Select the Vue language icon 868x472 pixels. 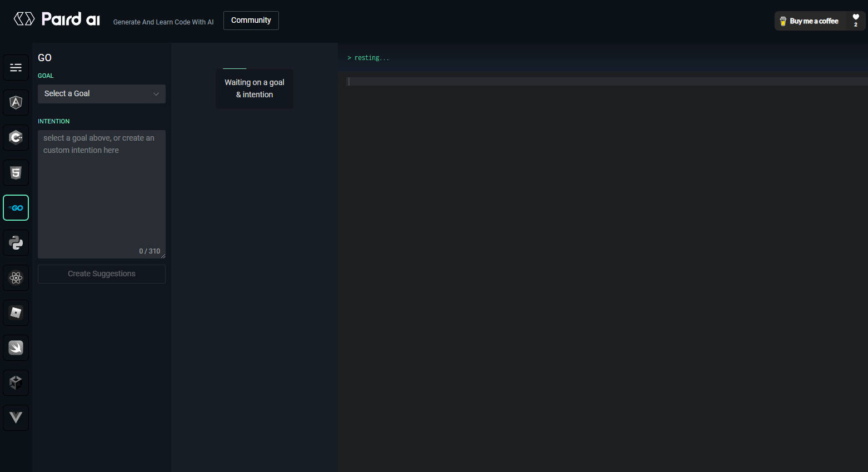click(x=16, y=418)
